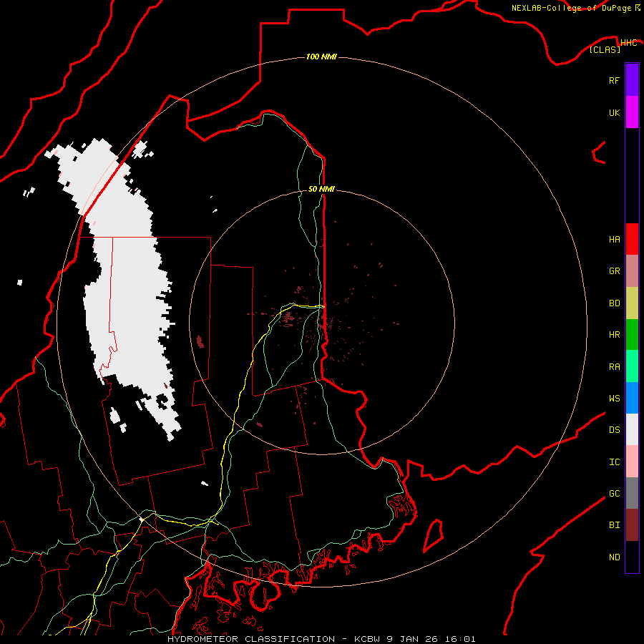Click the RA legend label

(614, 367)
